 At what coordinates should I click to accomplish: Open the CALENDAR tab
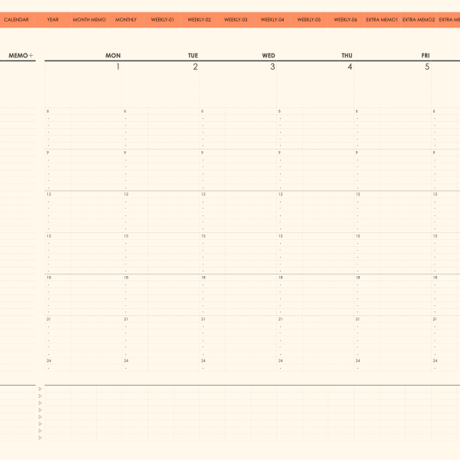[16, 20]
